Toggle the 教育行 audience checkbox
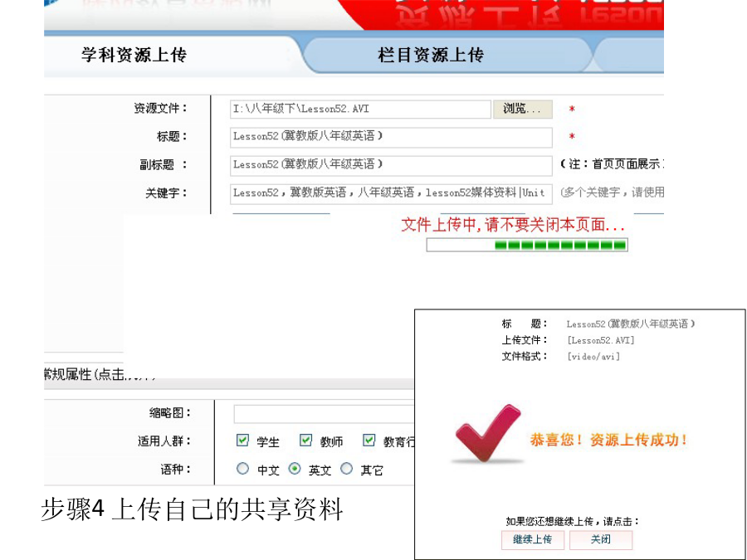This screenshot has height=560, width=747. coord(369,441)
